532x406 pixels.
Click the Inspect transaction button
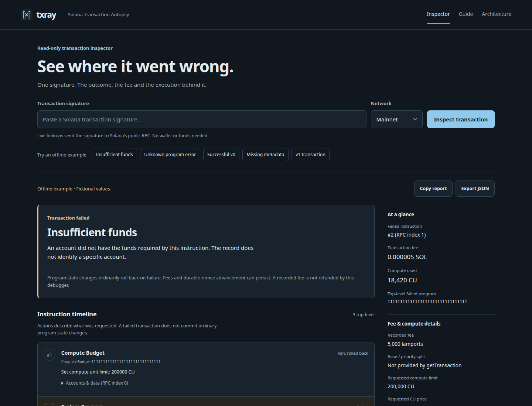click(461, 119)
